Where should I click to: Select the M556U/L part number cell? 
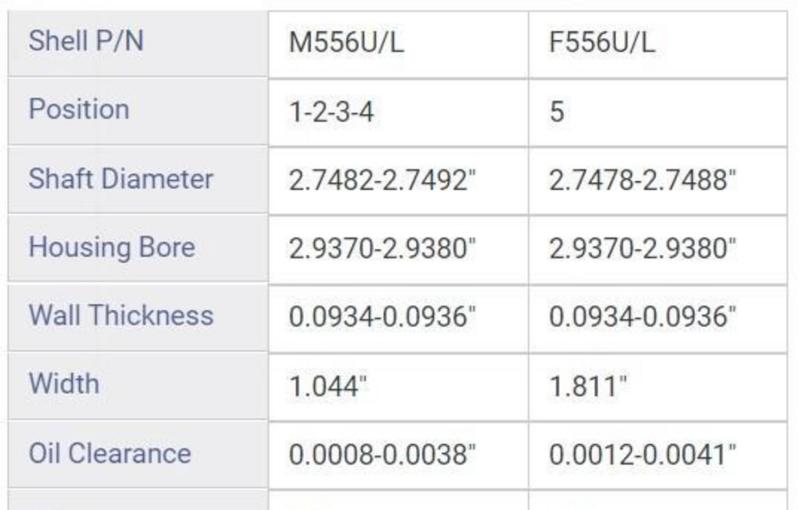point(349,44)
